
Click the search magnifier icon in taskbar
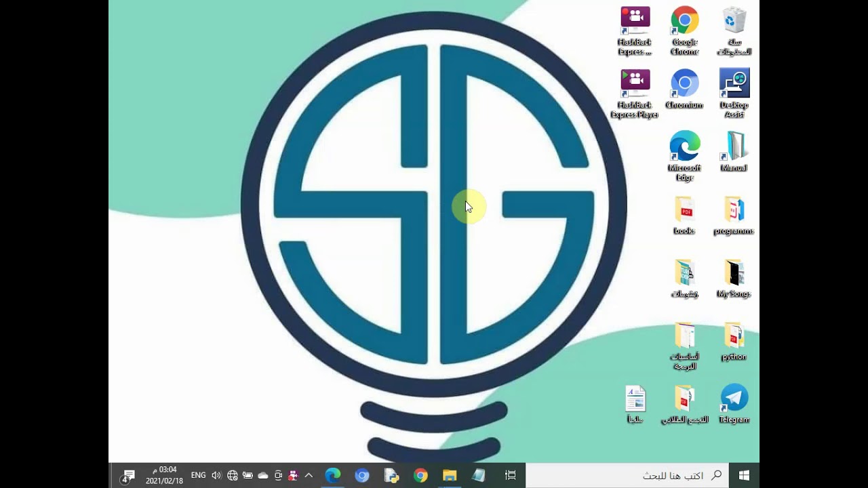(716, 476)
